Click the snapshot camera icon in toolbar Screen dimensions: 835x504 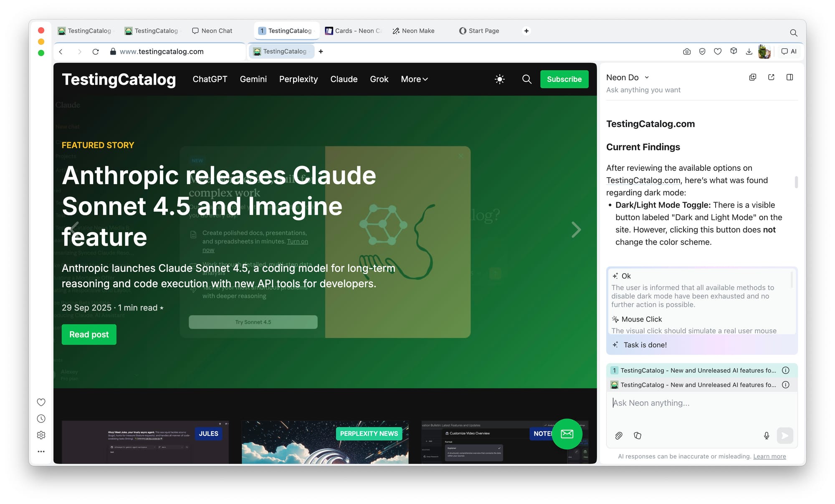click(x=687, y=51)
